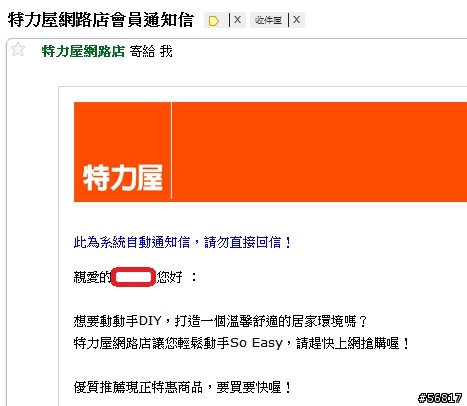Remove the yellow importance label with its X
This screenshot has height=406, width=467.
tap(237, 20)
